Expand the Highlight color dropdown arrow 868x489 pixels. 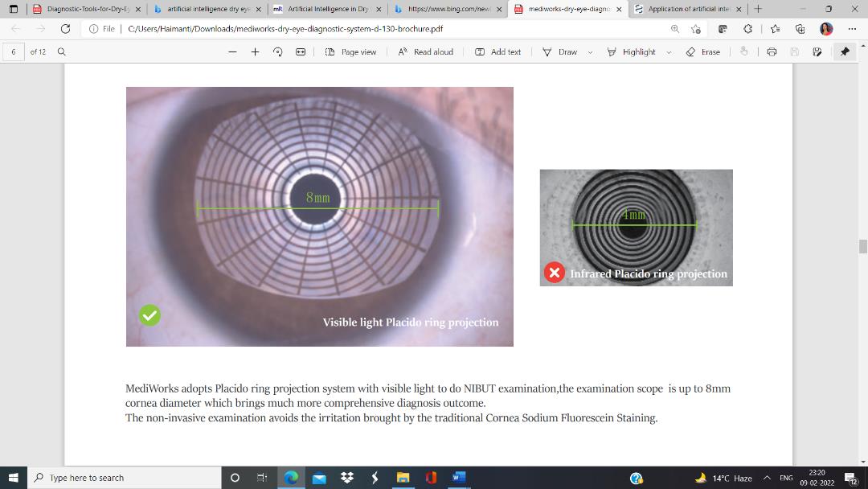click(x=669, y=52)
